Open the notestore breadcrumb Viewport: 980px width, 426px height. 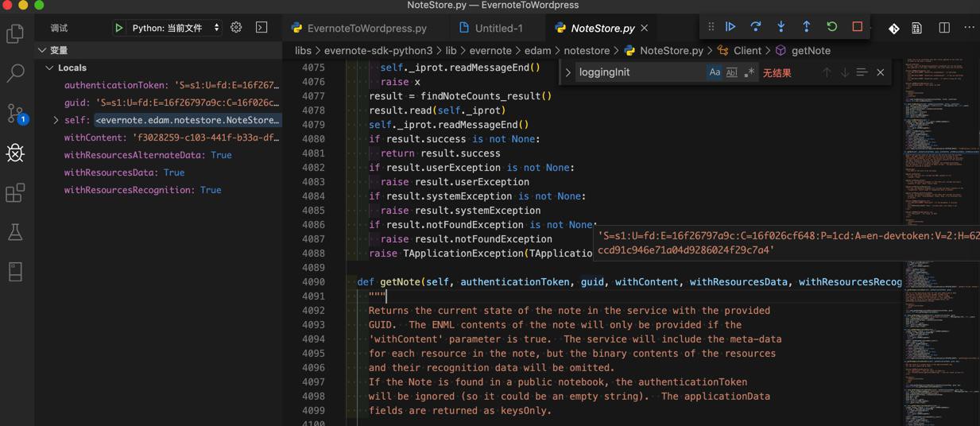587,50
